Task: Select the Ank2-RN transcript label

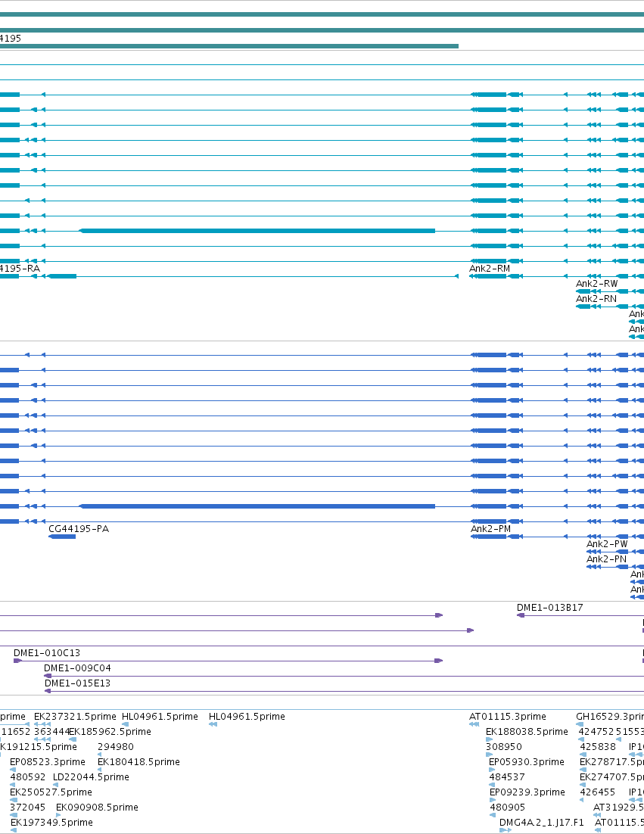Action: [x=596, y=299]
